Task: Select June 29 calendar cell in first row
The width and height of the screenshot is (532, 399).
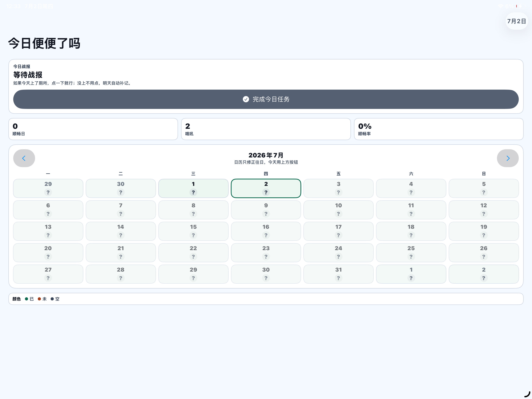Action: point(48,188)
